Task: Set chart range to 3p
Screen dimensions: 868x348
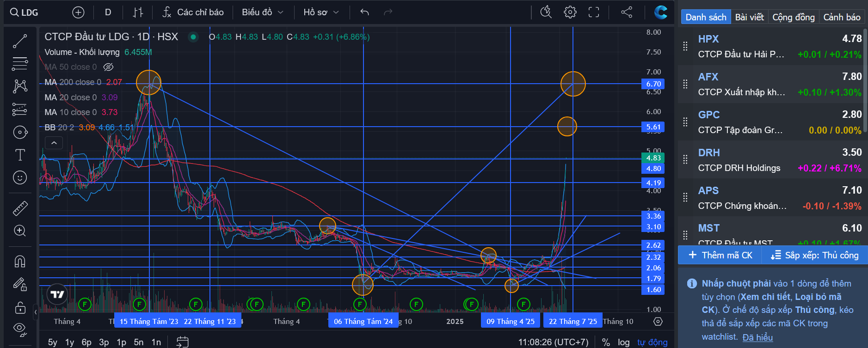Action: (104, 342)
